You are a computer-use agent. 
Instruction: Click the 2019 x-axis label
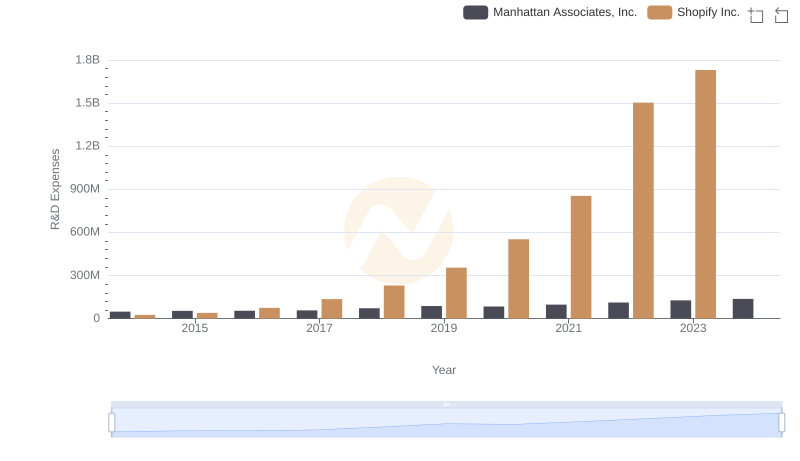(443, 328)
